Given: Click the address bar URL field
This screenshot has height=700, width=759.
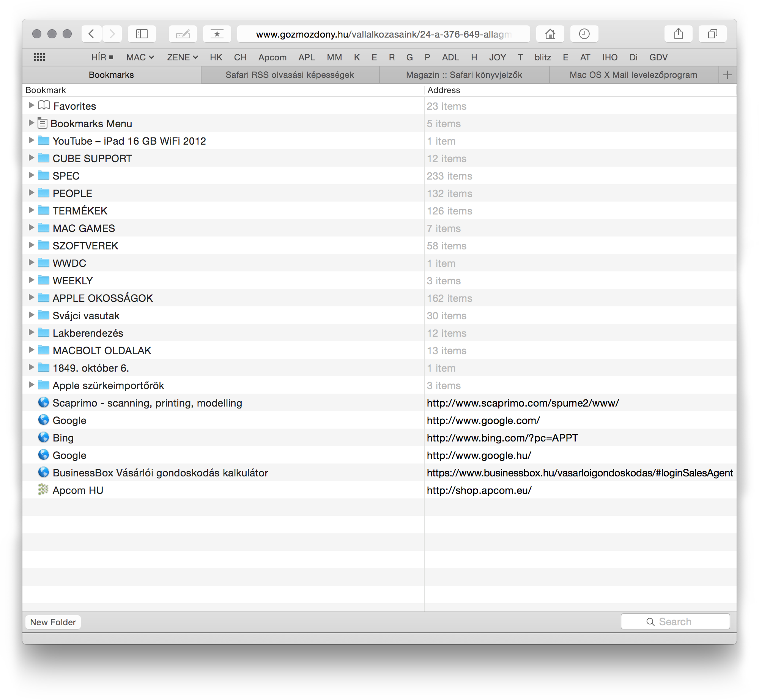Looking at the screenshot, I should [383, 34].
